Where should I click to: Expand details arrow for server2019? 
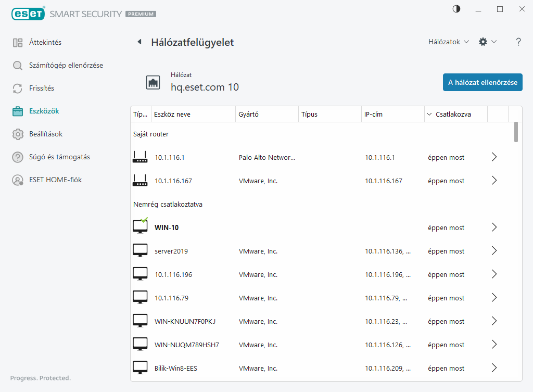494,251
